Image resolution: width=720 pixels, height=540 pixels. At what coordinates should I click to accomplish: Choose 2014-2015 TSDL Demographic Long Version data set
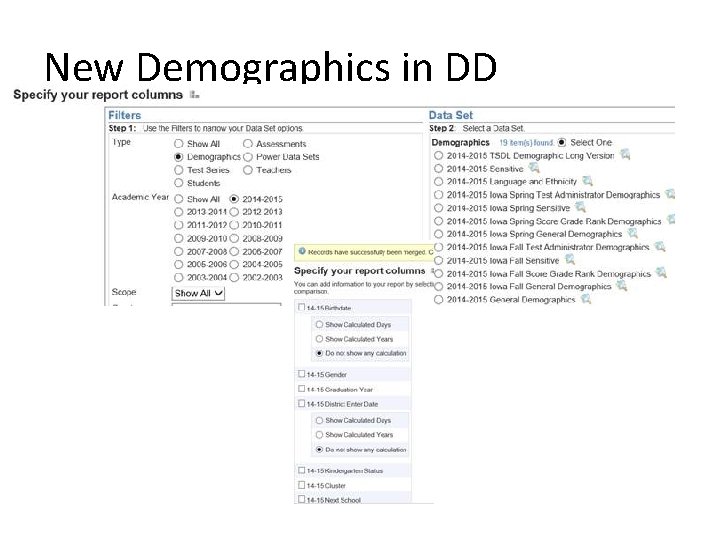click(x=439, y=156)
